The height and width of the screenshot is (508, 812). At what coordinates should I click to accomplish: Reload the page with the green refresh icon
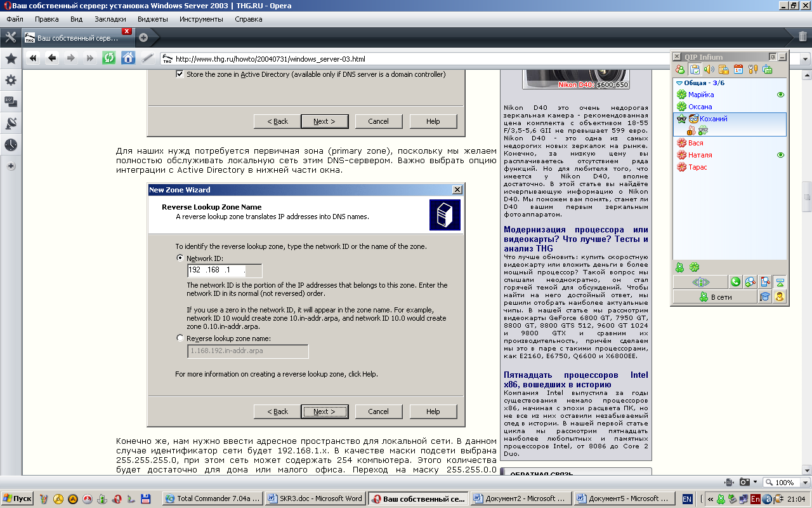coord(109,58)
